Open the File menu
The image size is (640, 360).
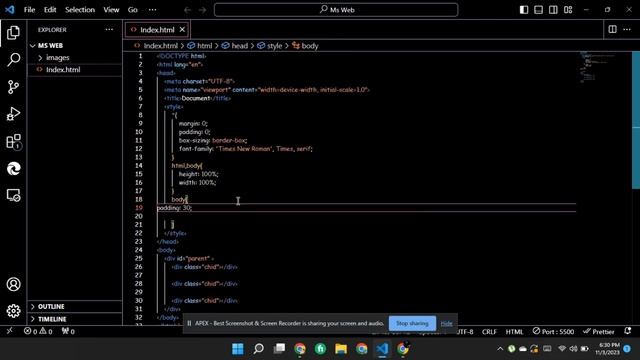pyautogui.click(x=29, y=10)
